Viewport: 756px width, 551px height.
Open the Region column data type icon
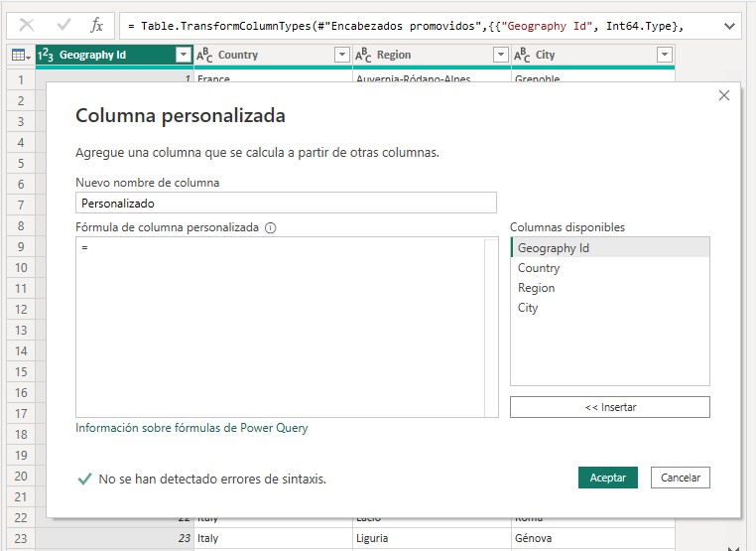(363, 55)
